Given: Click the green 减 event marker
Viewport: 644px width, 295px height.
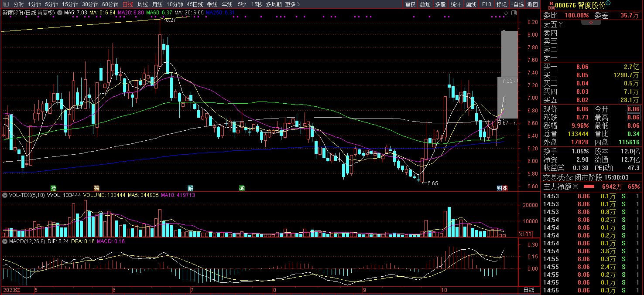Looking at the screenshot, I should (x=242, y=188).
